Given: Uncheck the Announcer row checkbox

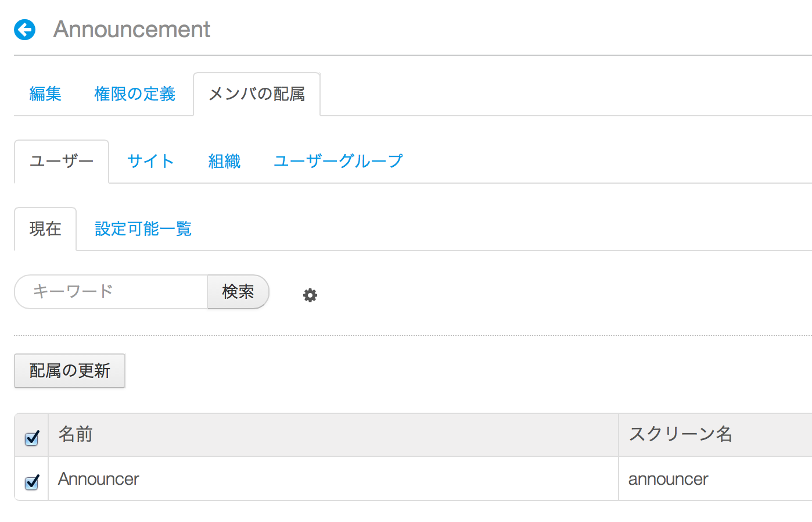Looking at the screenshot, I should 32,482.
